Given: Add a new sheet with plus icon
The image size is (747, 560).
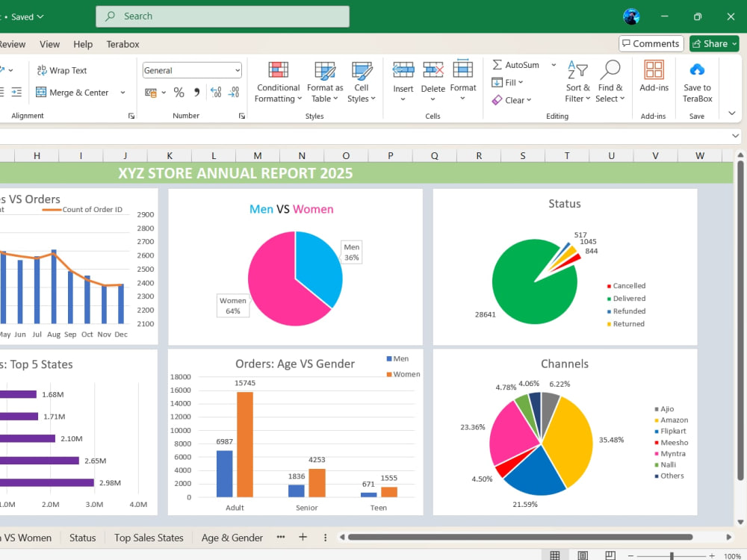Looking at the screenshot, I should (303, 537).
